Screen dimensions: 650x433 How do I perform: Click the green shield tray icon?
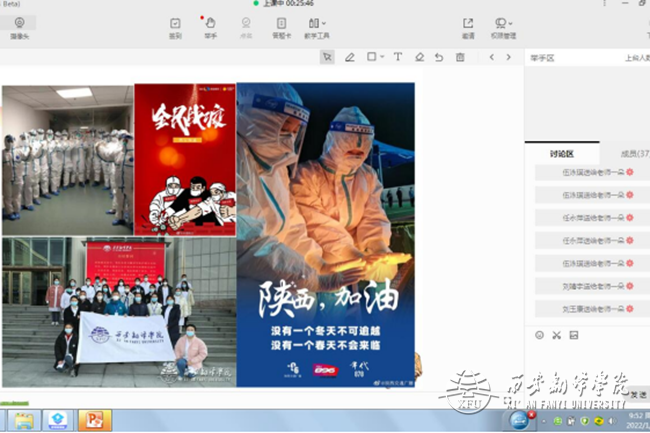tap(585, 421)
